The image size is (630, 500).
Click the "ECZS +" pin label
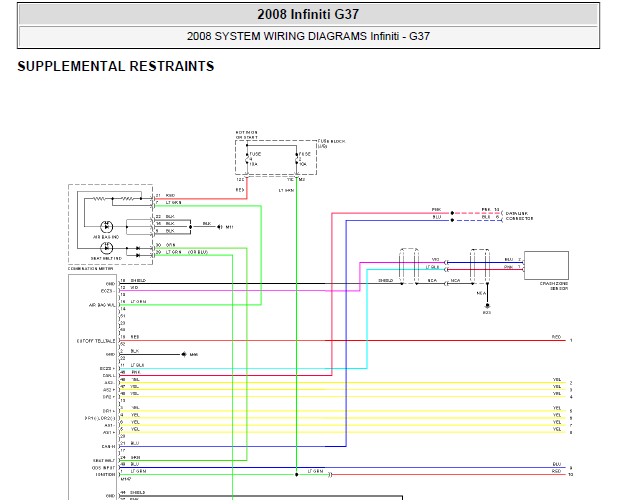[107, 369]
